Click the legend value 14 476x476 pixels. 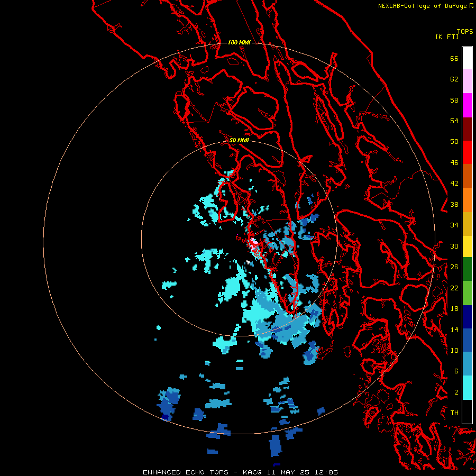pos(454,329)
